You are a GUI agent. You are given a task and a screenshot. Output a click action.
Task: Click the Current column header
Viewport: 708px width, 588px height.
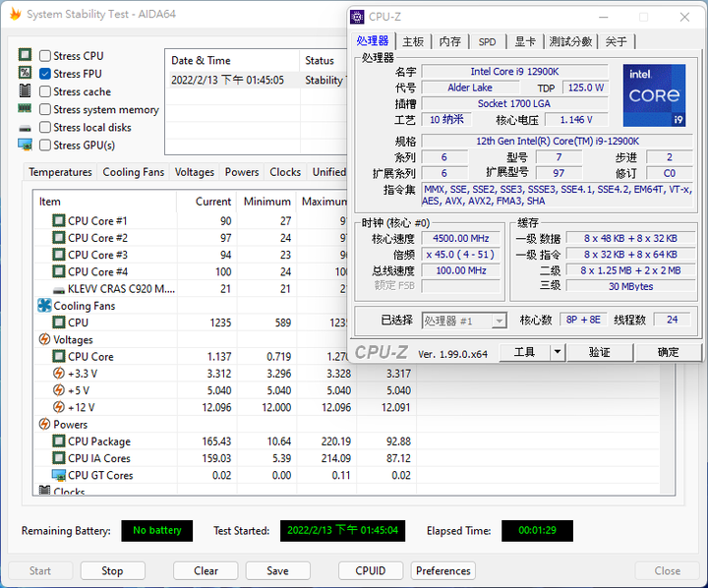(206, 202)
